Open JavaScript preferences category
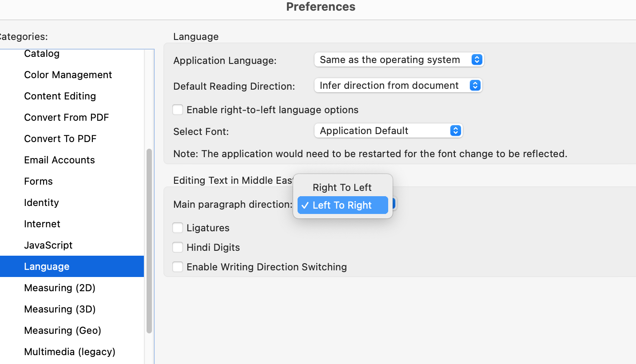 click(48, 245)
